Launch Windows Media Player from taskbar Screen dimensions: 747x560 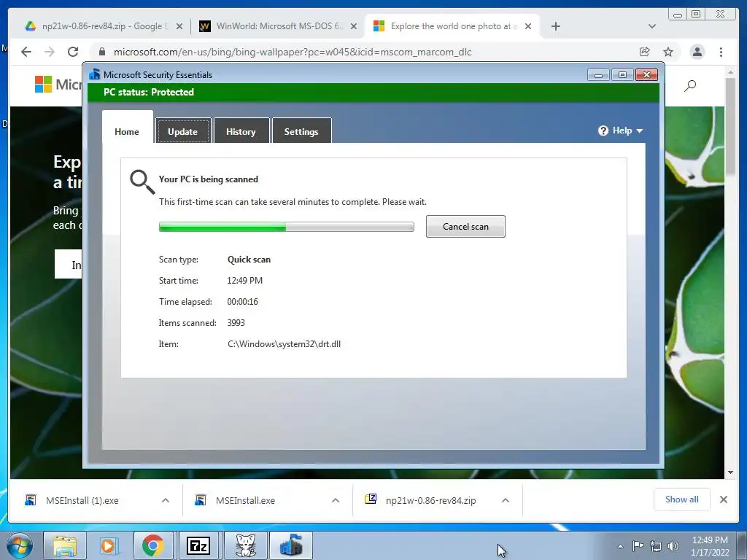(108, 545)
